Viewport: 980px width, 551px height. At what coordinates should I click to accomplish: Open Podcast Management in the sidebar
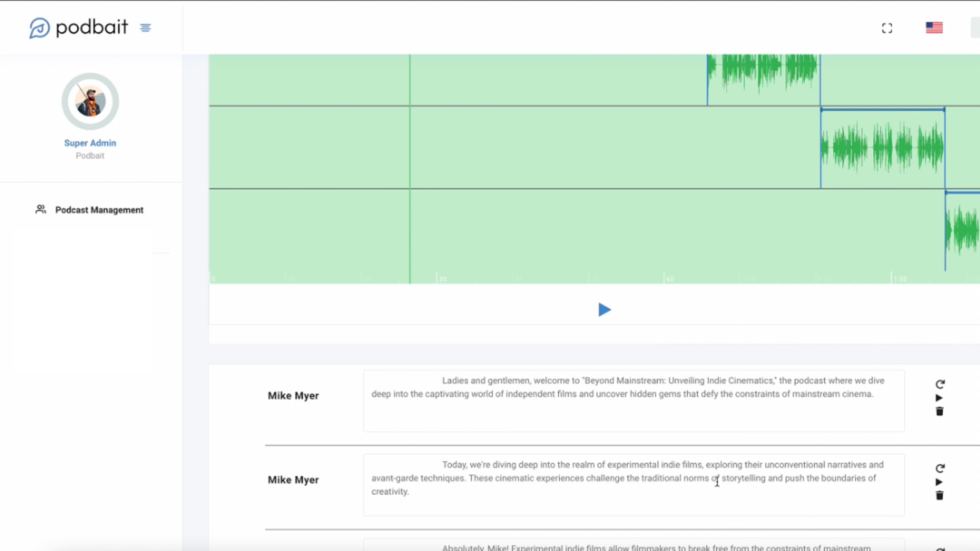tap(90, 210)
